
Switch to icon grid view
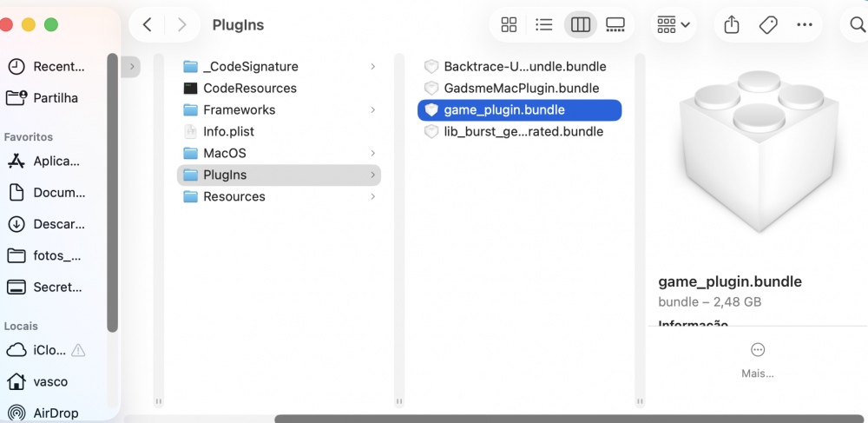(508, 25)
